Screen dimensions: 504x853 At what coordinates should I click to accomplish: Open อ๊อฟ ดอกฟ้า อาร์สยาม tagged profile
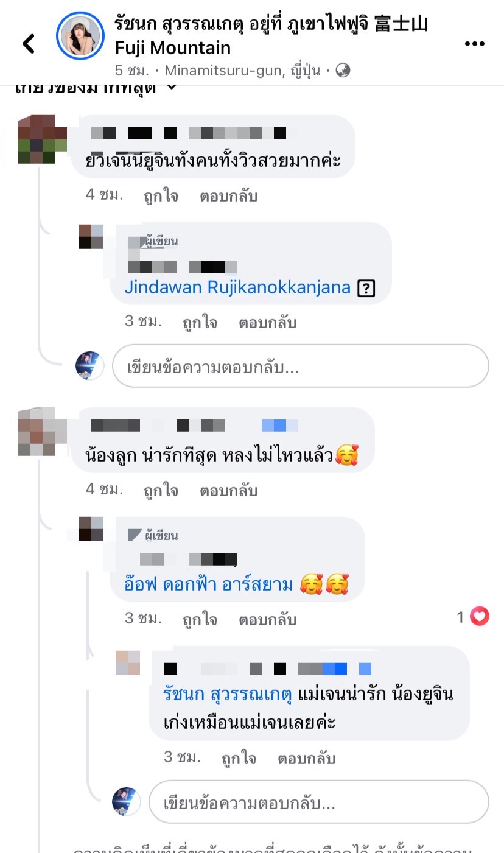pyautogui.click(x=210, y=586)
